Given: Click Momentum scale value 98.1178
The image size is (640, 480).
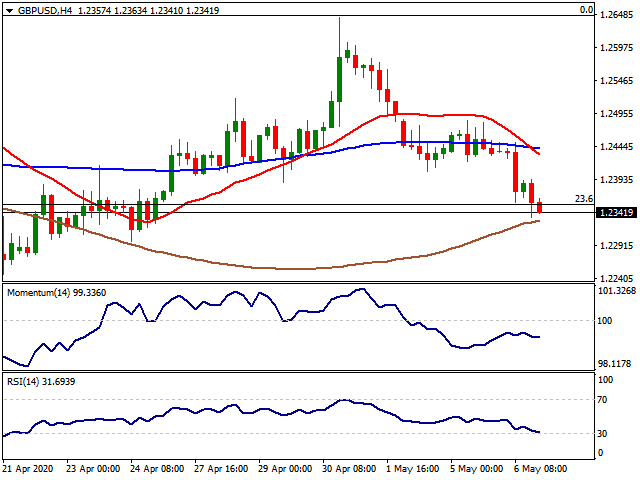Looking at the screenshot, I should click(x=616, y=363).
